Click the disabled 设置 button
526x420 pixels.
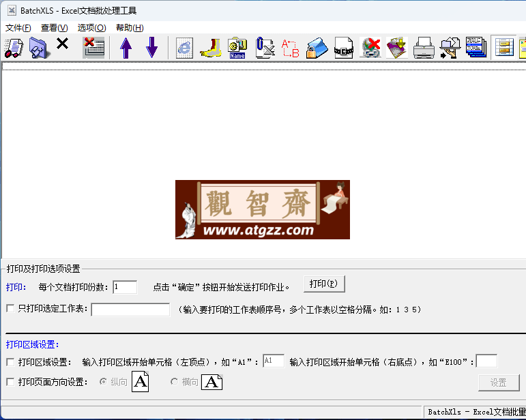pos(499,382)
